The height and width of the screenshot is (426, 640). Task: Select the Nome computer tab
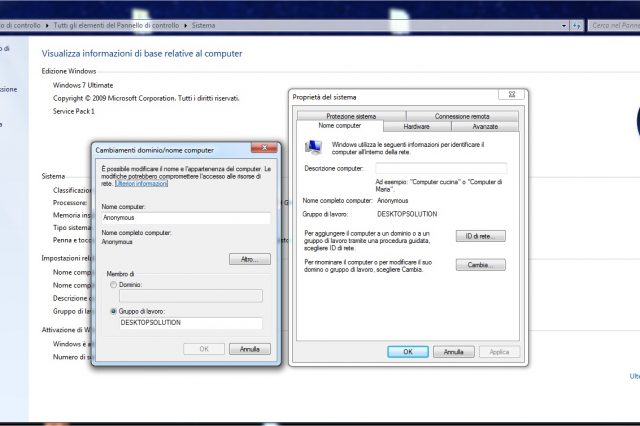coord(340,126)
